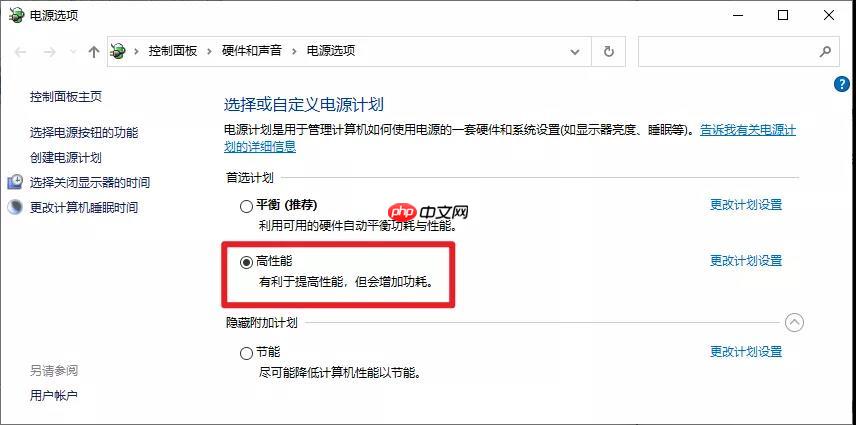Click the Forward navigation arrow
Screen dimensions: 856x425
point(50,52)
